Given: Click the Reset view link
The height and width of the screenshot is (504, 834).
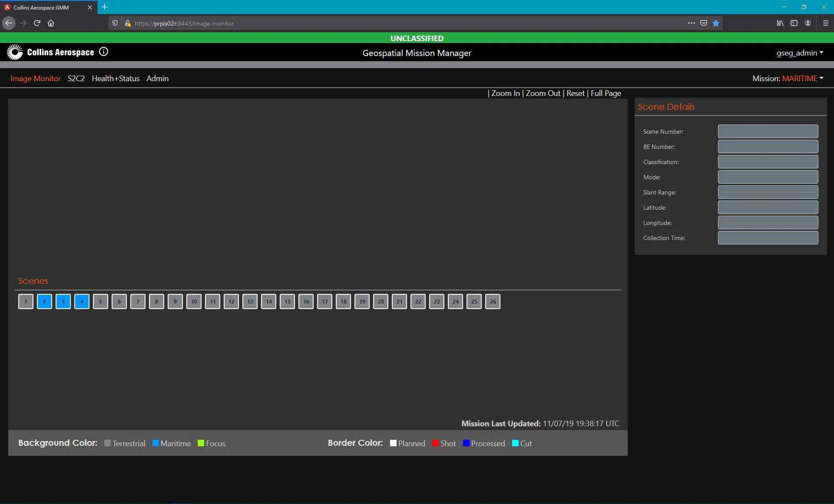Looking at the screenshot, I should tap(576, 93).
